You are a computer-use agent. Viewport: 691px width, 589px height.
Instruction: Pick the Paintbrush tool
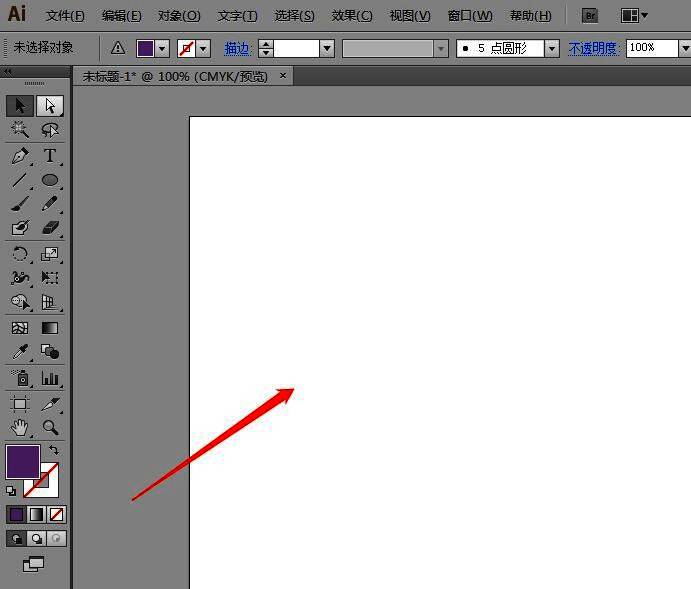[19, 205]
